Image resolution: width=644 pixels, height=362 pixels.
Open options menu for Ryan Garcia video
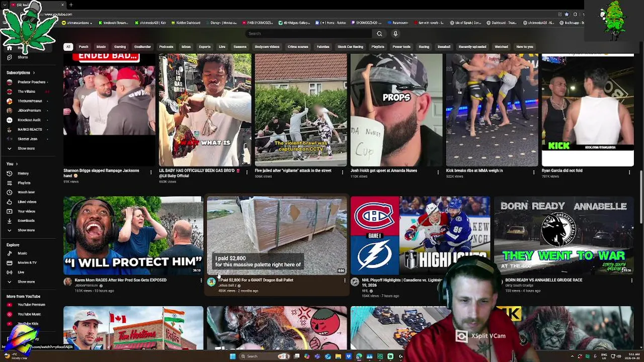point(629,172)
